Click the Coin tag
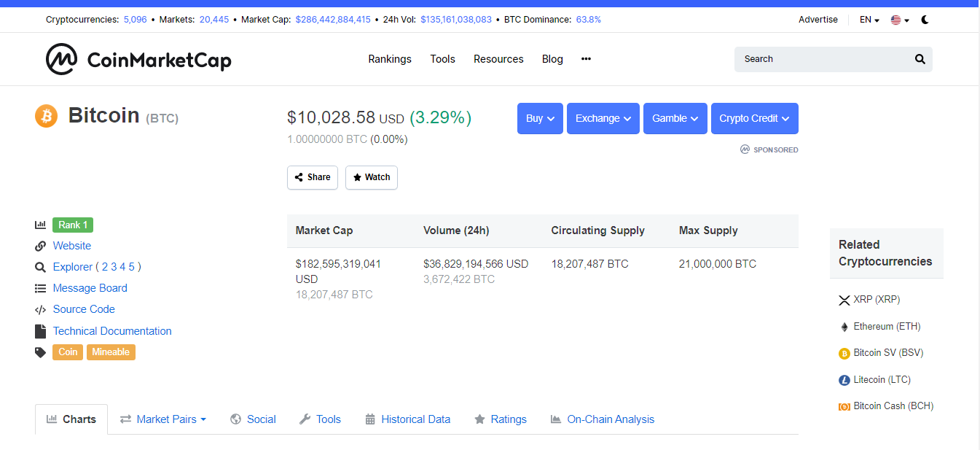980x450 pixels. click(68, 352)
